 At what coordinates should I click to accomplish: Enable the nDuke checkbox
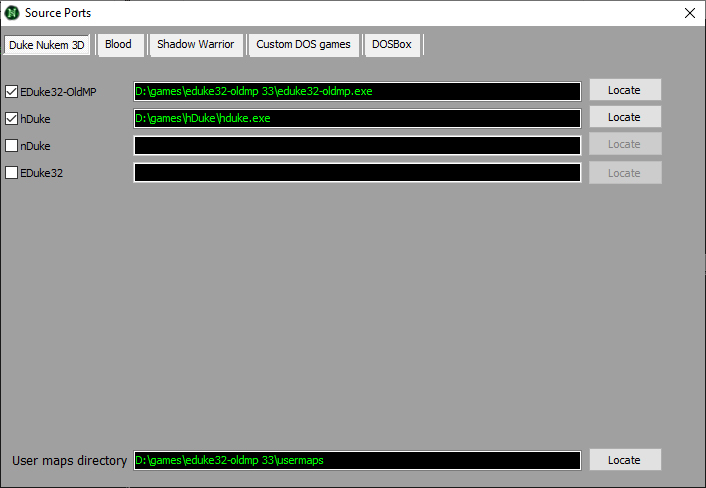(11, 146)
